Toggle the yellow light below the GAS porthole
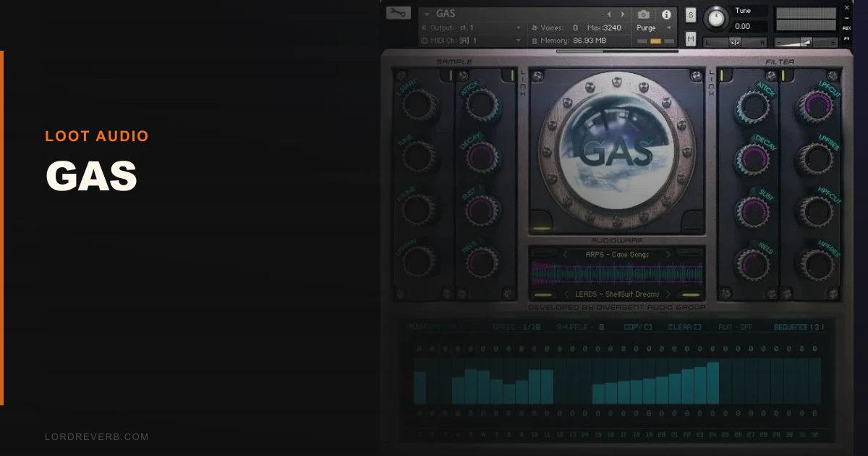This screenshot has width=868, height=456. pyautogui.click(x=541, y=229)
